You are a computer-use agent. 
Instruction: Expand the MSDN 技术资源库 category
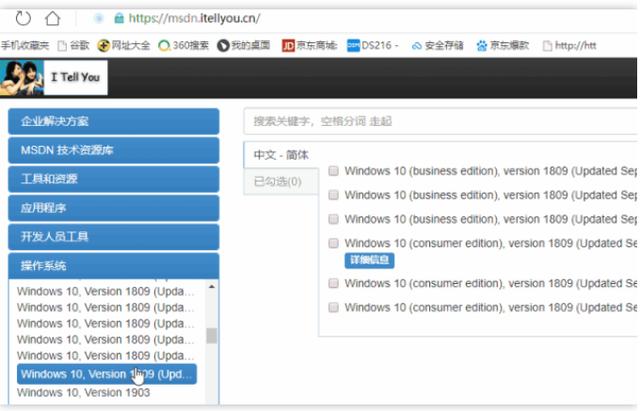click(113, 150)
